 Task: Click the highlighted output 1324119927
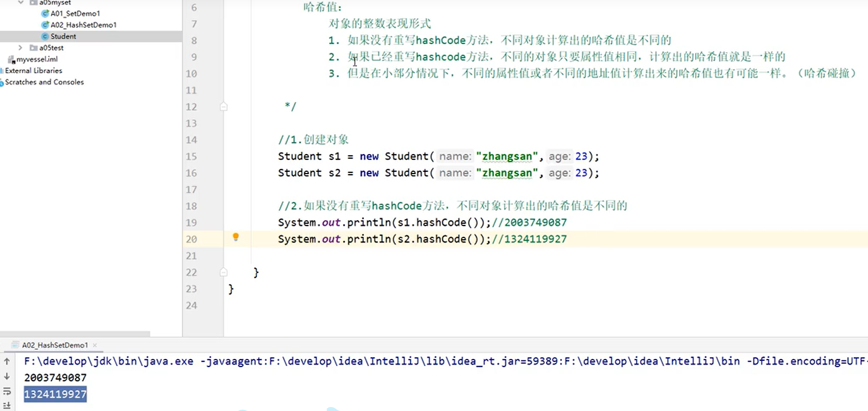[x=55, y=394]
